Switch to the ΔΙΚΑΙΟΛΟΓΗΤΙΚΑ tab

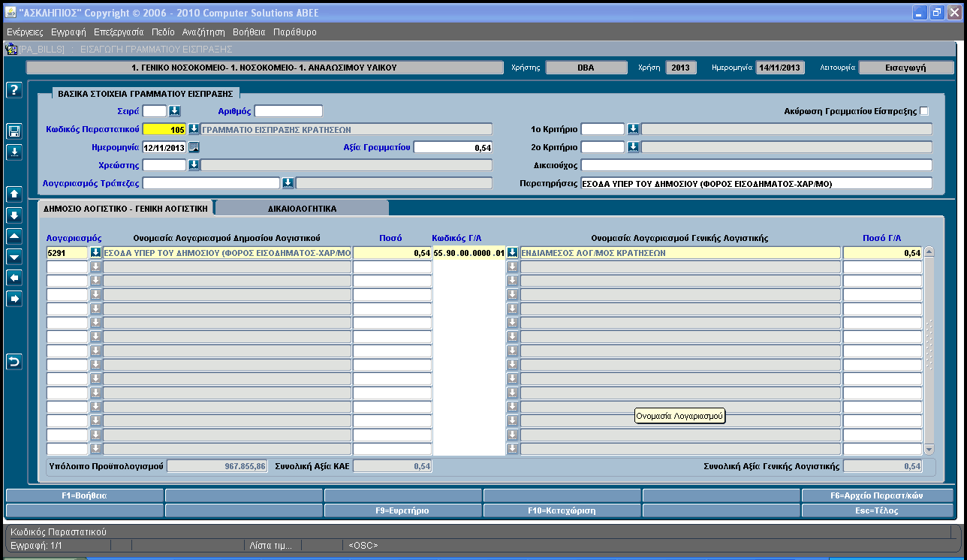pyautogui.click(x=303, y=208)
